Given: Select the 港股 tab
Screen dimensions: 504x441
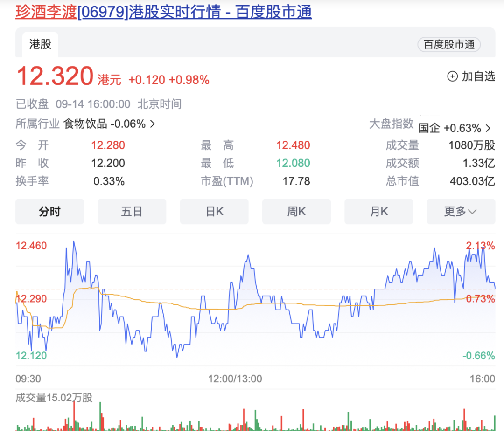Looking at the screenshot, I should 40,44.
